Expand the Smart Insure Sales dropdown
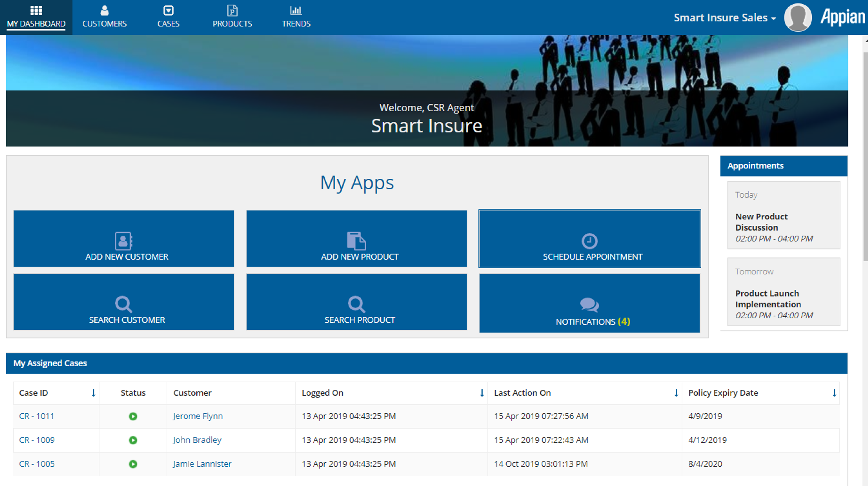Viewport: 868px width, 486px height. 724,18
